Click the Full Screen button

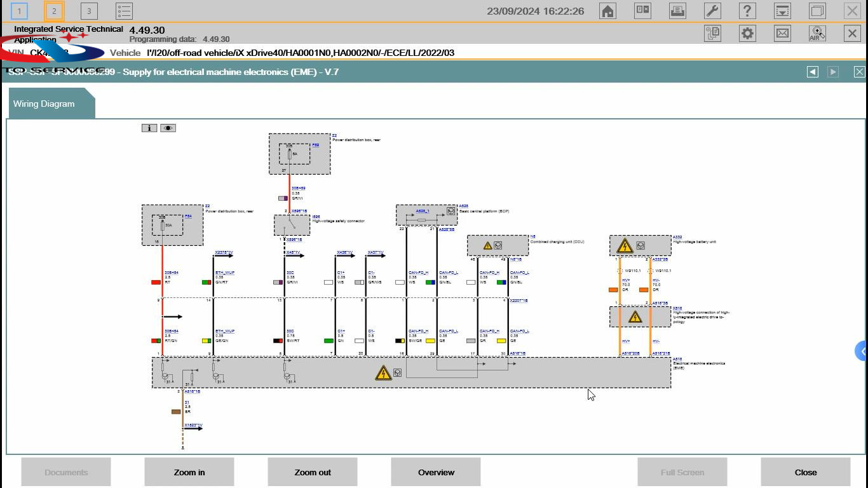pos(682,472)
